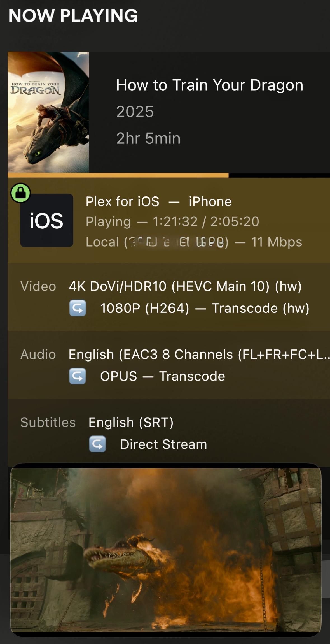Click the Direct Stream subtitle status

click(x=163, y=444)
